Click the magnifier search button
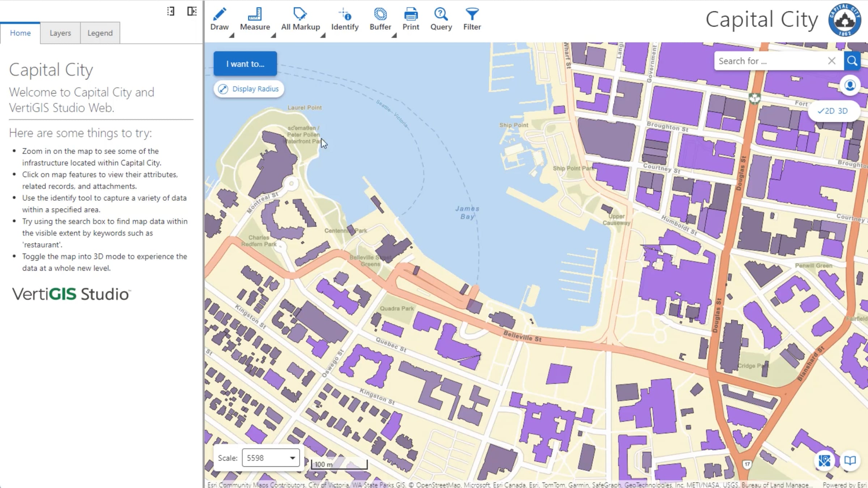 pyautogui.click(x=852, y=61)
